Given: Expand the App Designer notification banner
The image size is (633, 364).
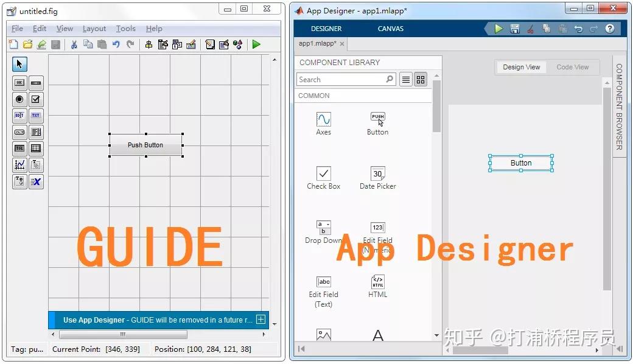Looking at the screenshot, I should (x=261, y=320).
